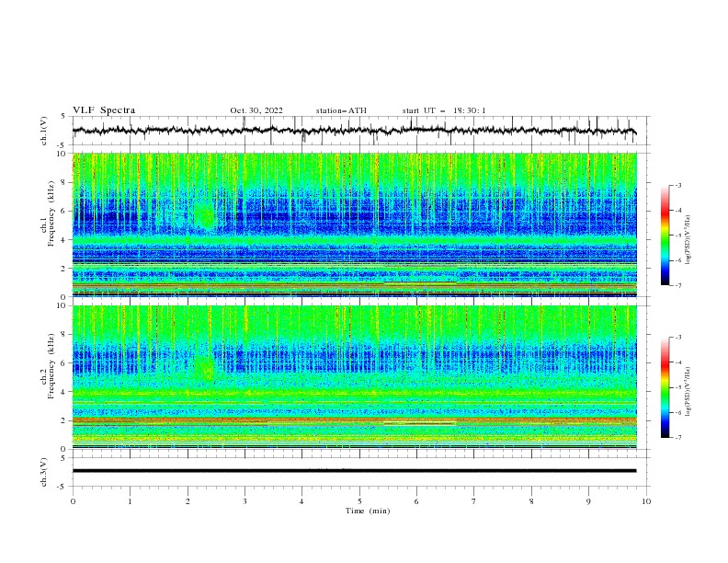
Task: Click the lower colorbar for ch.2
Action: tap(665, 387)
